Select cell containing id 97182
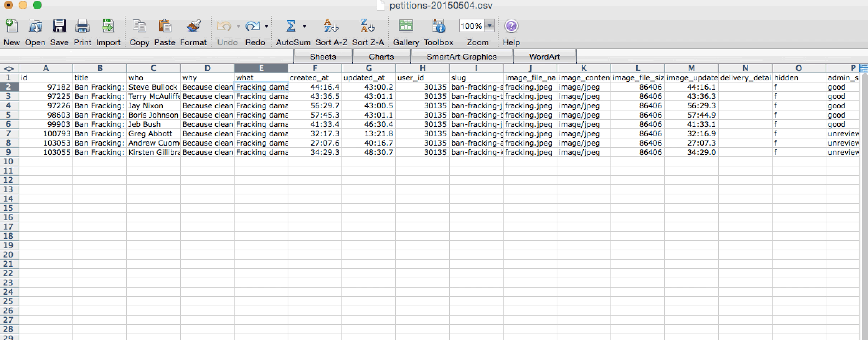 pos(46,87)
